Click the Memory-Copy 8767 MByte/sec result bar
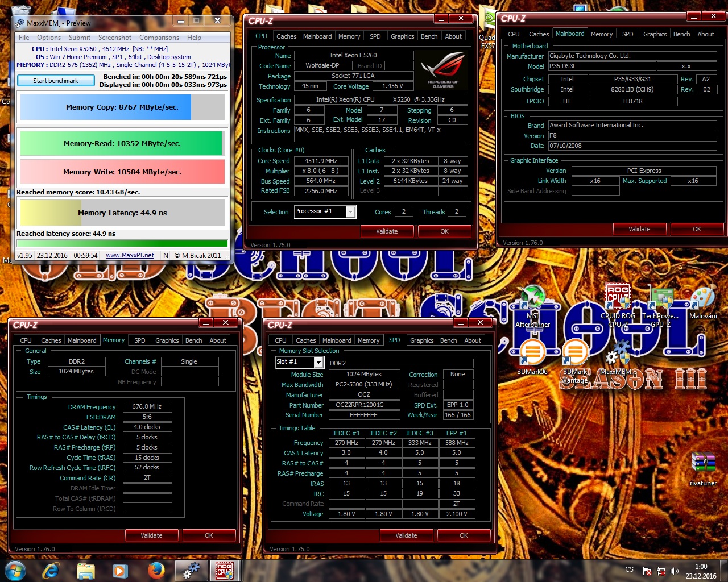 tap(122, 107)
